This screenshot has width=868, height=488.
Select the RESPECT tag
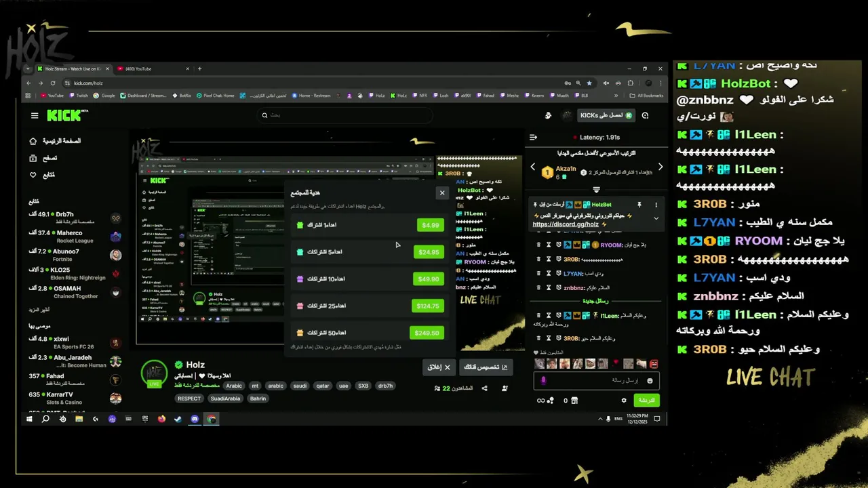[189, 399]
